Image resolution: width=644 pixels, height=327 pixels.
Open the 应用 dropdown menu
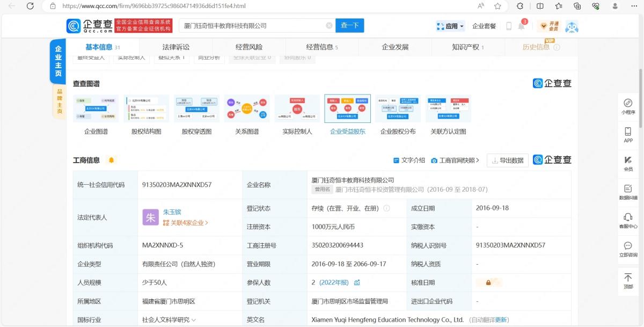coord(450,25)
